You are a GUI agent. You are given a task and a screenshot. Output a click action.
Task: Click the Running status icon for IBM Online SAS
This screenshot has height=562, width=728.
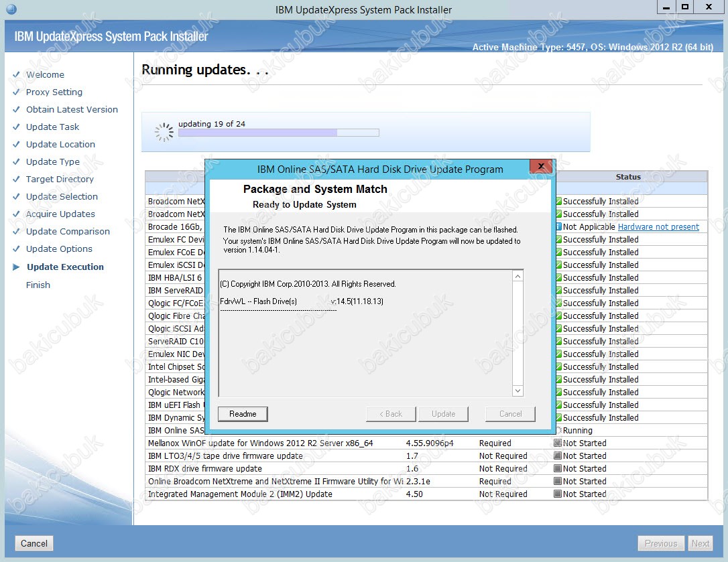(x=559, y=430)
